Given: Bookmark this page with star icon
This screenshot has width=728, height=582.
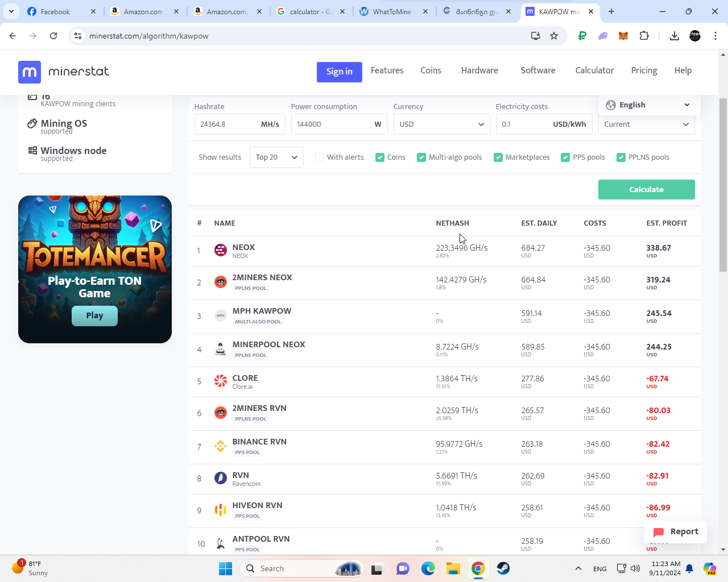Looking at the screenshot, I should point(554,36).
